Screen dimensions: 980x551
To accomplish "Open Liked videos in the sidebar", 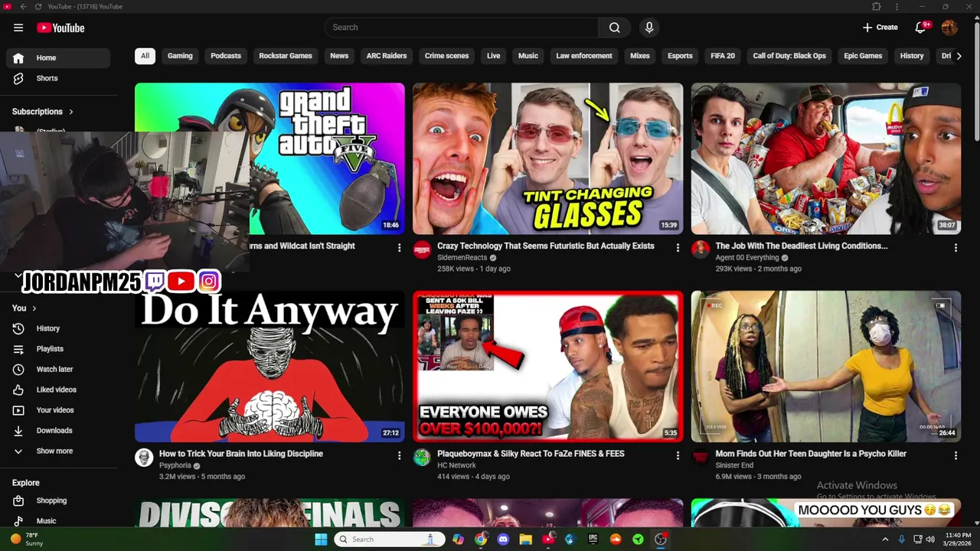I will 58,390.
